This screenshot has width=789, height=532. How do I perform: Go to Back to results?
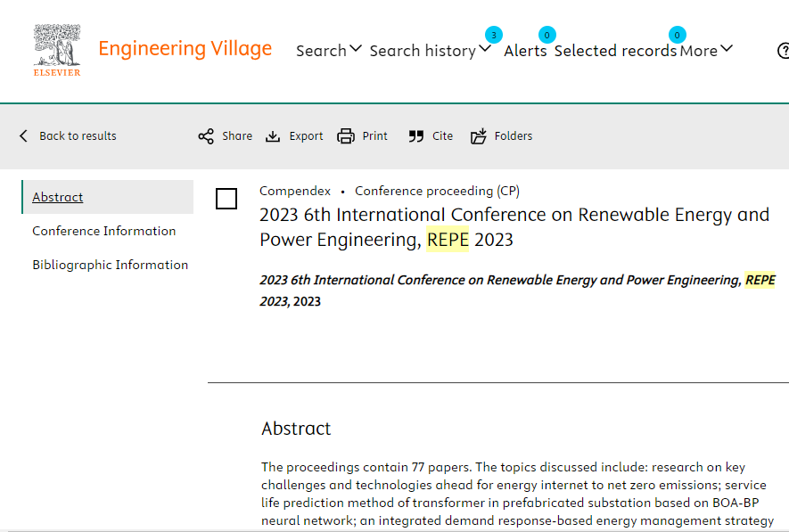point(78,135)
